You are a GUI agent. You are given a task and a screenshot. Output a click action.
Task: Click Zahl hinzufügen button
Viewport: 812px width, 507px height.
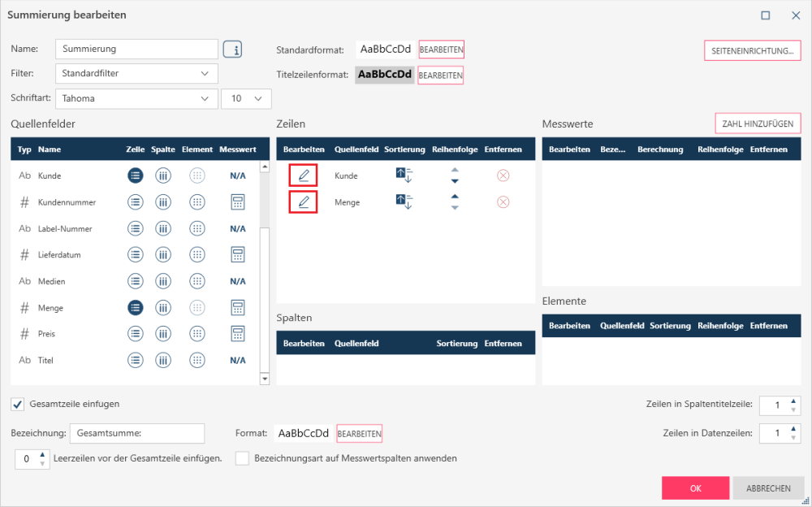(758, 123)
